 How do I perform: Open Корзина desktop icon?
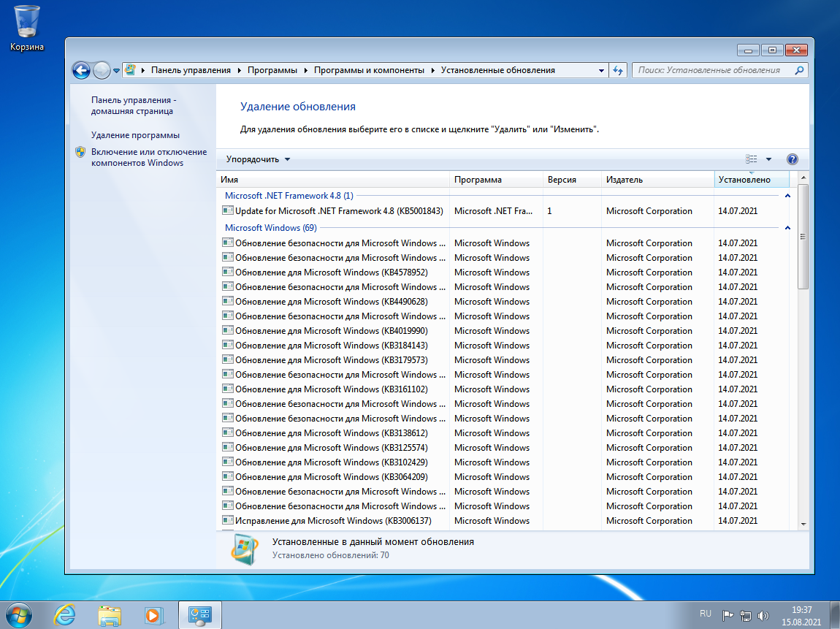click(26, 28)
